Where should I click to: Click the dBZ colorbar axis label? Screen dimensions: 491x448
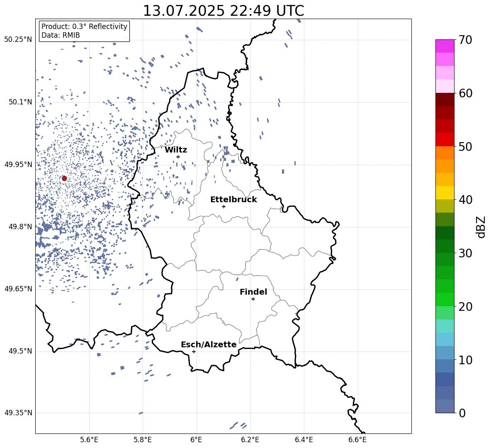coord(481,227)
